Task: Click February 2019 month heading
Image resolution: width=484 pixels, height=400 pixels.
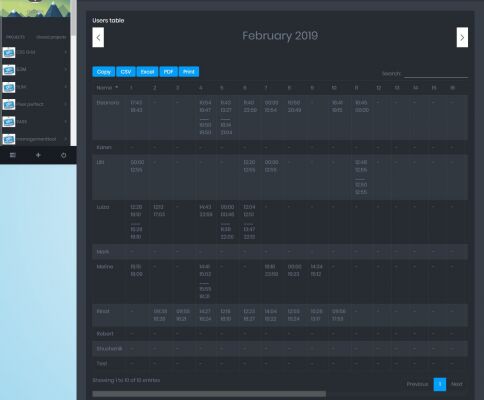Action: pyautogui.click(x=280, y=36)
